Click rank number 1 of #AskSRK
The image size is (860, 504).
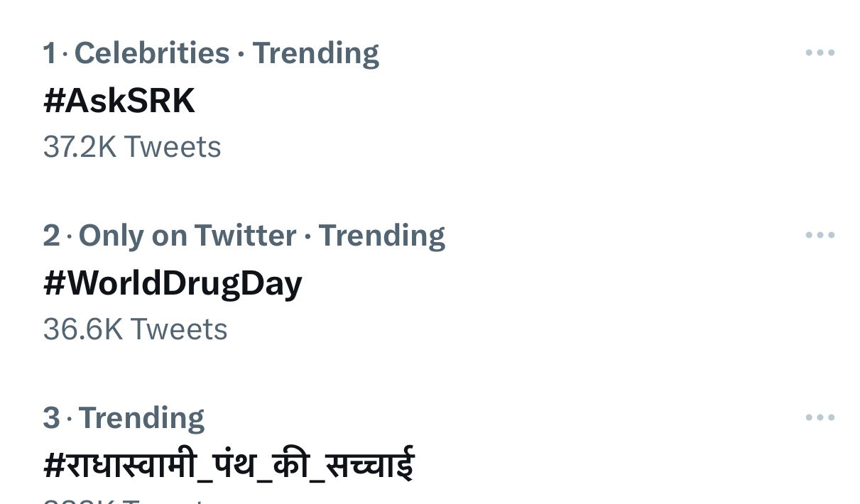pyautogui.click(x=49, y=53)
